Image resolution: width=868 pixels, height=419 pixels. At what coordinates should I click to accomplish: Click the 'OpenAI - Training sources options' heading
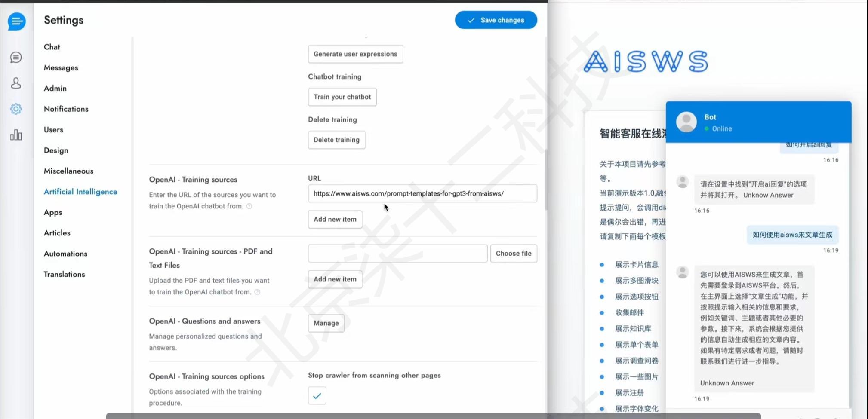pos(206,376)
